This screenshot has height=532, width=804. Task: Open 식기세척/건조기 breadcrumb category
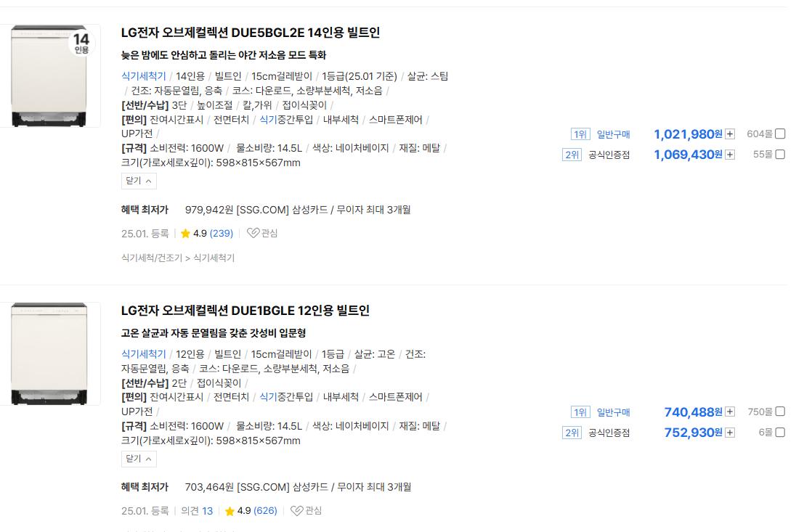[152, 258]
